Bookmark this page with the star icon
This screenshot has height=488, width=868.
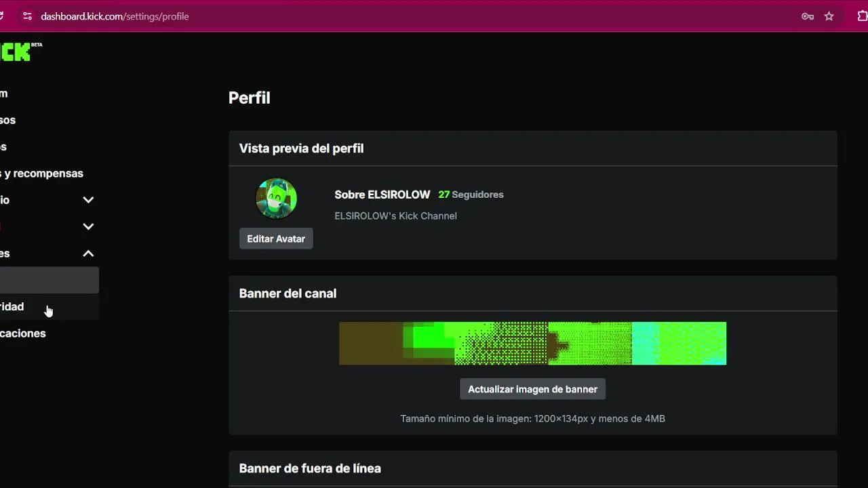pos(829,16)
